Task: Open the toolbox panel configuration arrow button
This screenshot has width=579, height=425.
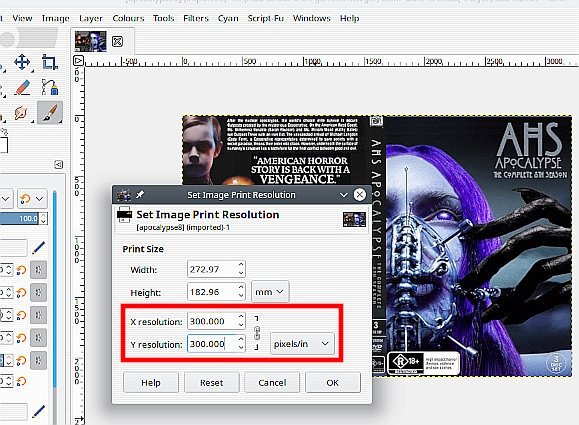Action: [59, 164]
